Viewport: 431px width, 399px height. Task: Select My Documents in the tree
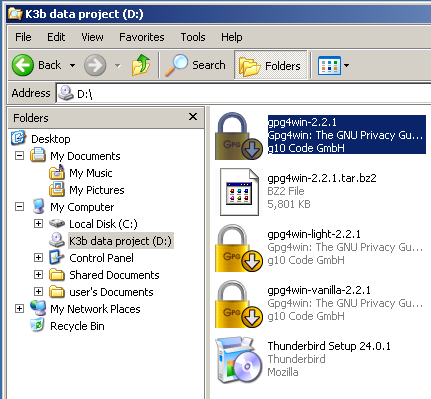(85, 156)
